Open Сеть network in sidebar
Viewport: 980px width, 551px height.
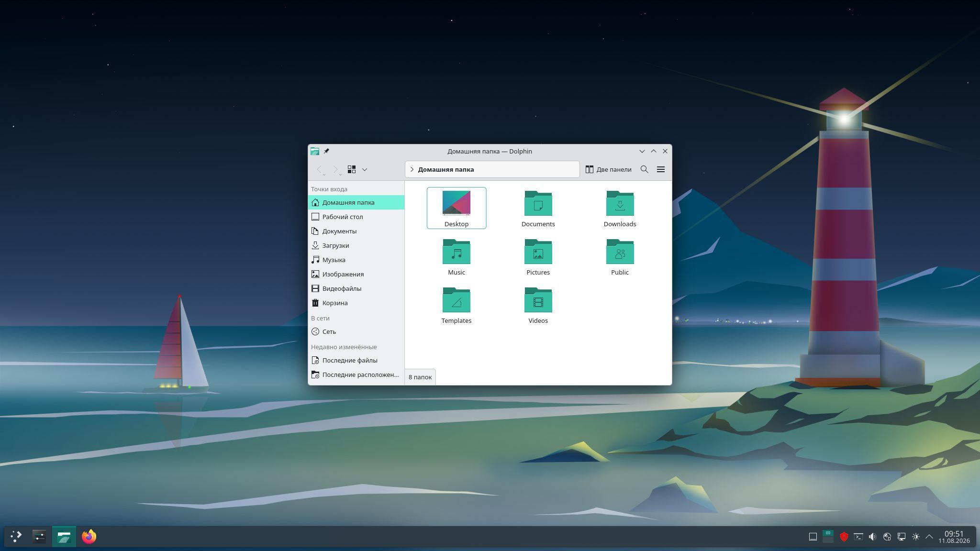(356, 331)
